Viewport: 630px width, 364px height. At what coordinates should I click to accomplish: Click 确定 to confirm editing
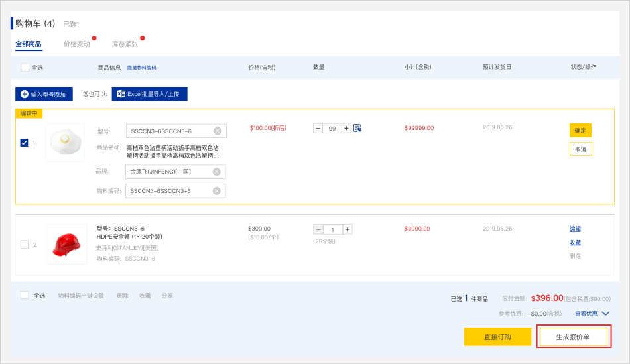coord(580,131)
